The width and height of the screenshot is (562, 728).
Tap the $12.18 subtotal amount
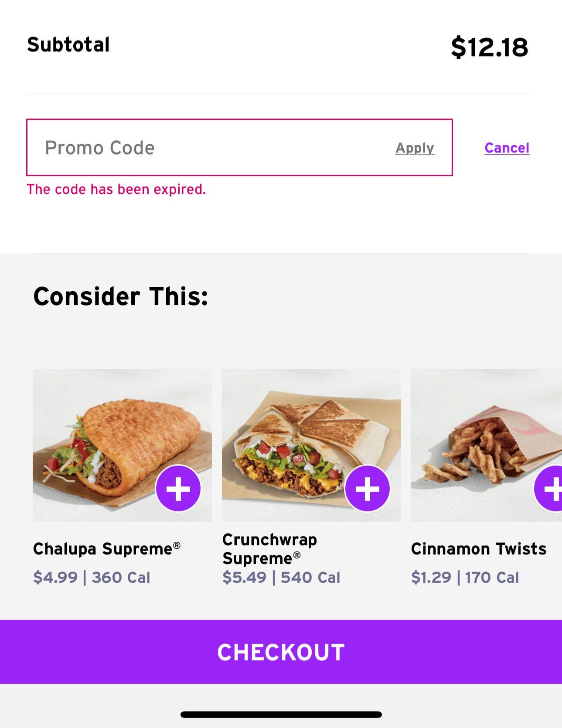[489, 47]
